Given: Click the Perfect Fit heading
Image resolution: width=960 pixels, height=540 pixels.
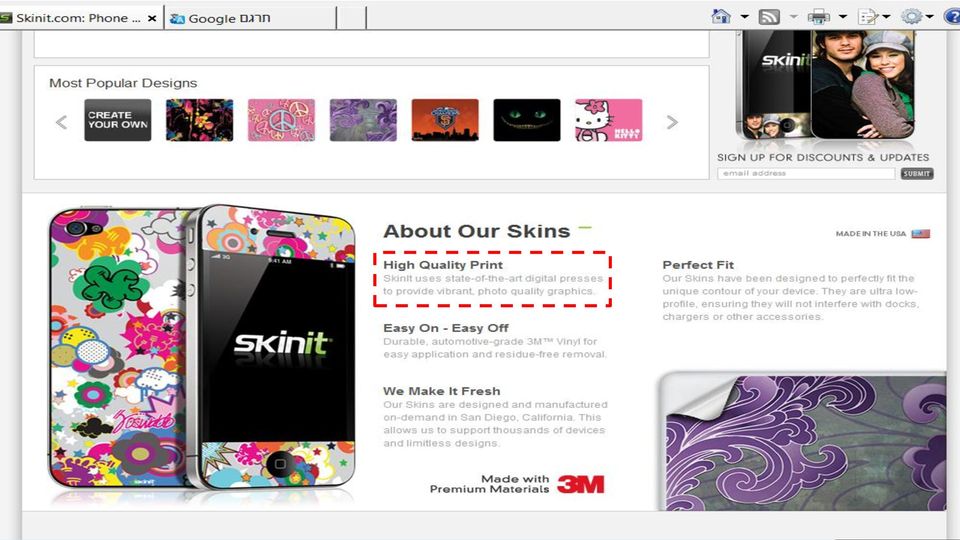Looking at the screenshot, I should point(698,265).
